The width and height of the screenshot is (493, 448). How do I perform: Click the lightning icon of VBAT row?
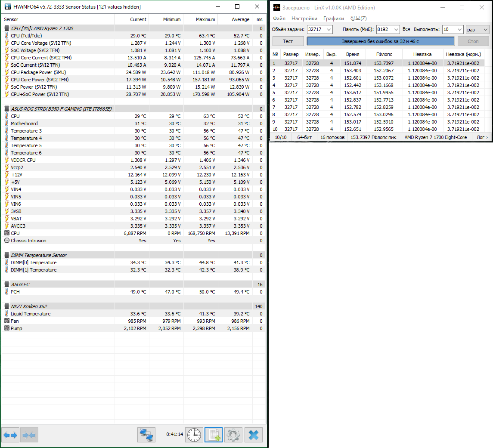point(7,219)
